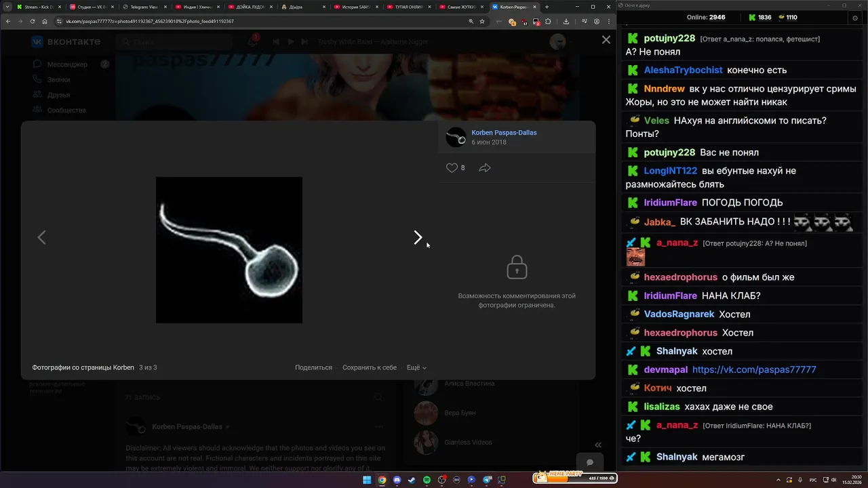
Task: Click username AleshaTrybochist in chat
Action: click(x=683, y=70)
